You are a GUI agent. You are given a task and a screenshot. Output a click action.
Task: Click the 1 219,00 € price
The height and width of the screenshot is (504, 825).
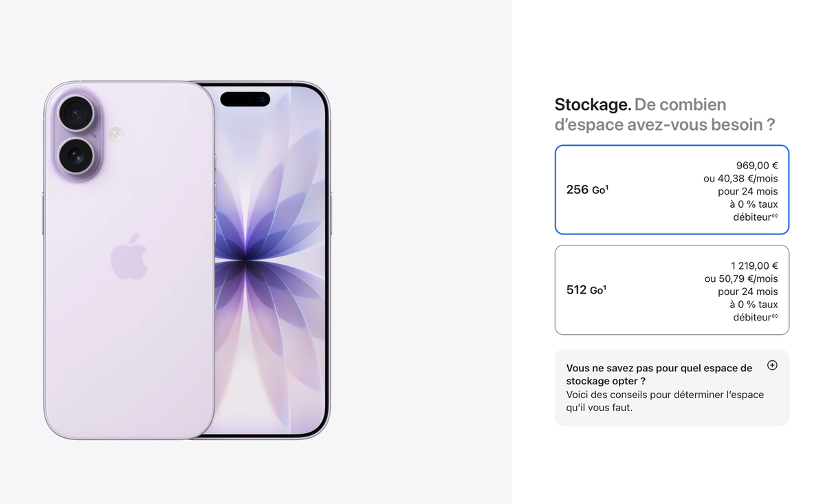pyautogui.click(x=754, y=265)
